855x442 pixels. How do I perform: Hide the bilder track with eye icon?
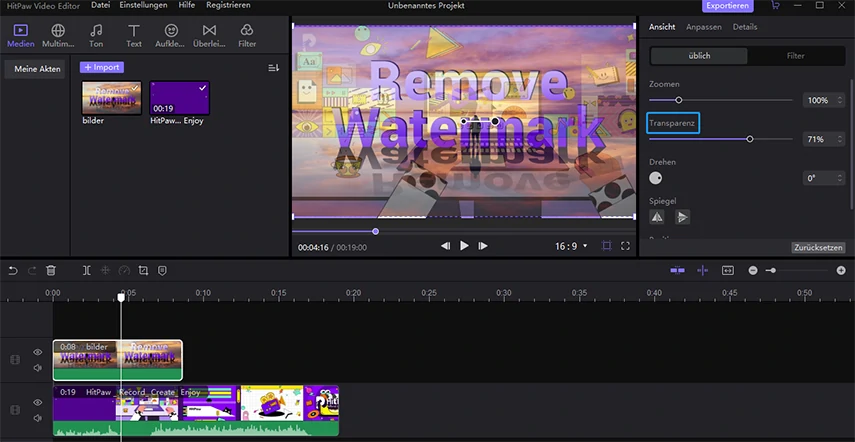coord(38,352)
